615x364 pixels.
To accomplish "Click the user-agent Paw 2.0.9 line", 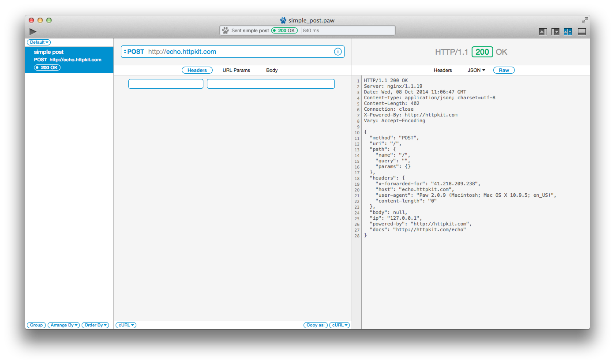I will (x=466, y=195).
